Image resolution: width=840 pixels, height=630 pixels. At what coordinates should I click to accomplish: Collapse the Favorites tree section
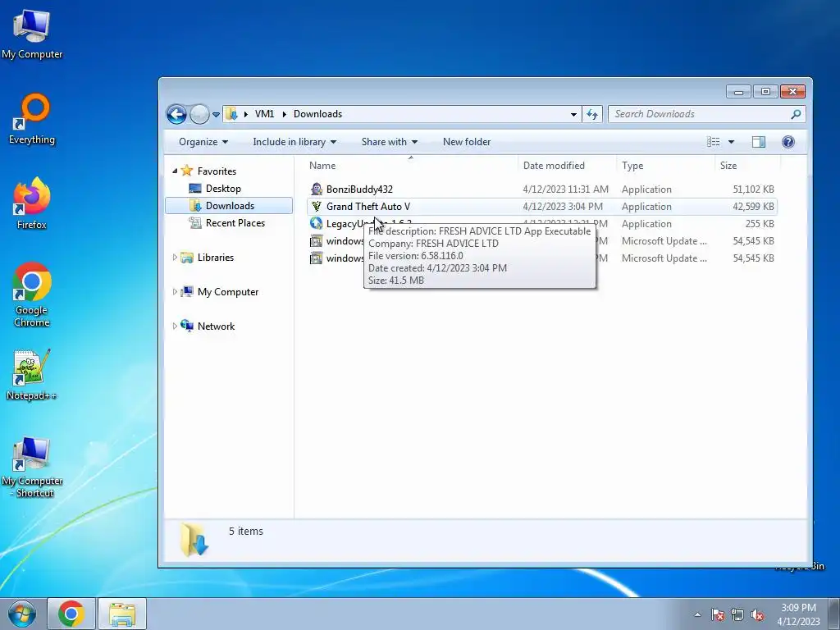175,171
